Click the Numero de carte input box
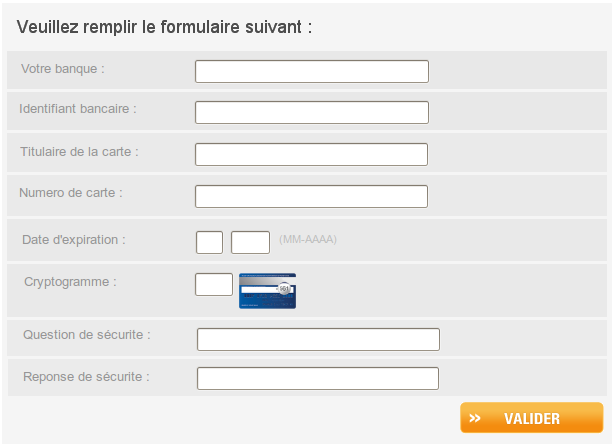The width and height of the screenshot is (613, 445). coord(311,196)
